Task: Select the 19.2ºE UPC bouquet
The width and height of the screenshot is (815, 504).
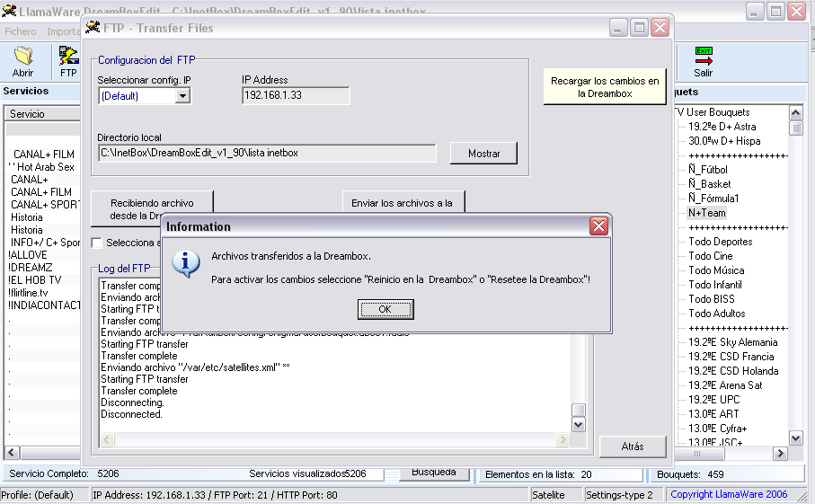Action: pyautogui.click(x=713, y=400)
